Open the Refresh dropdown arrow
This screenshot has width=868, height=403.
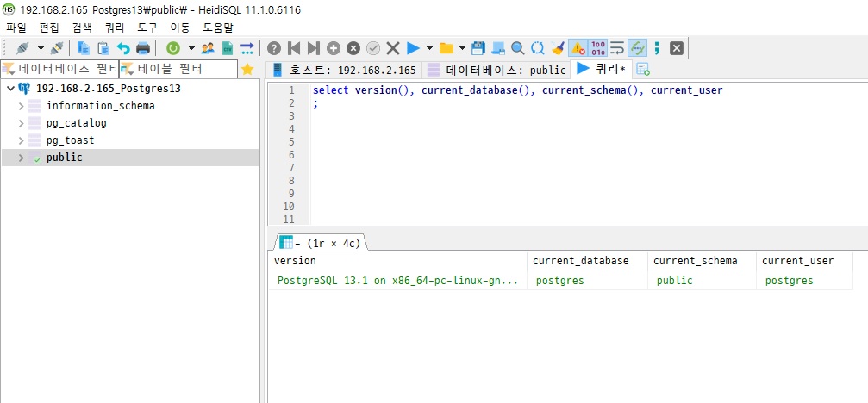[191, 48]
